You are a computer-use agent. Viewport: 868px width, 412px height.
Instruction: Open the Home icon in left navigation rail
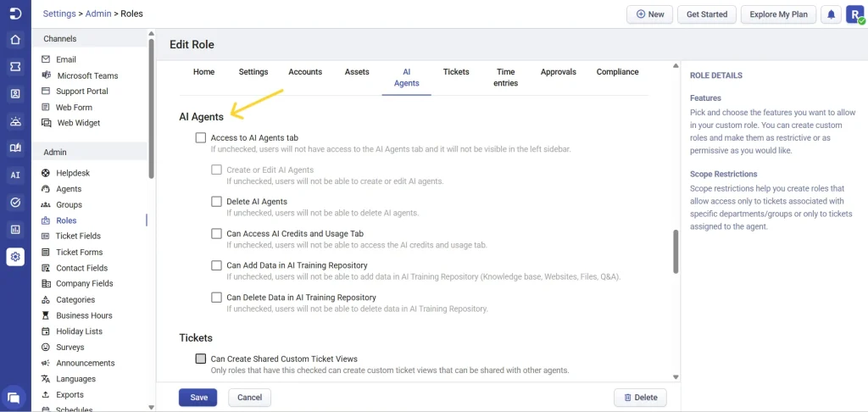pyautogui.click(x=15, y=39)
